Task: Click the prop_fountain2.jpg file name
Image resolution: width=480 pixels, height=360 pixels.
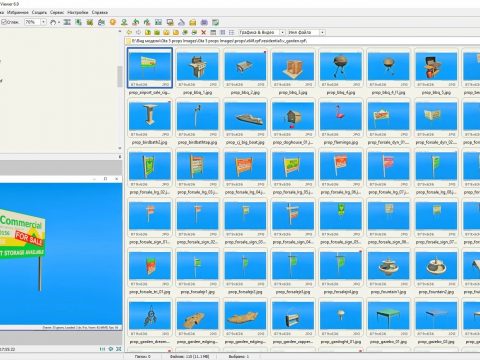Action: [x=436, y=292]
